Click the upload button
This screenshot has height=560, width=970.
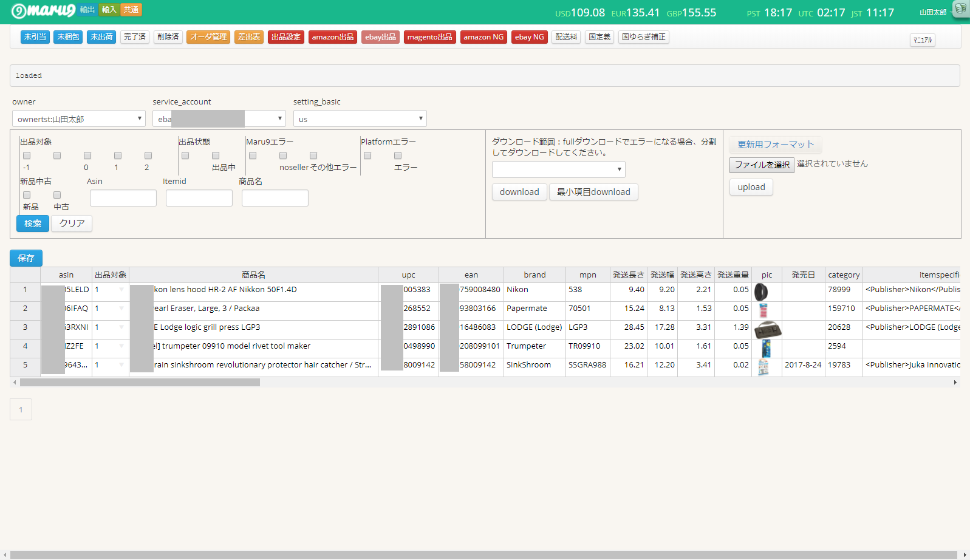click(751, 187)
